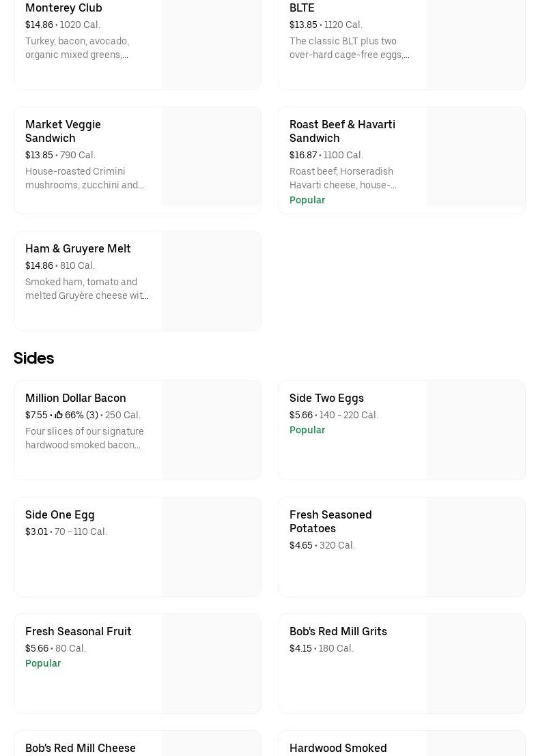Open the Bob's Red Mill Grits title
549x756 pixels.
(x=338, y=631)
